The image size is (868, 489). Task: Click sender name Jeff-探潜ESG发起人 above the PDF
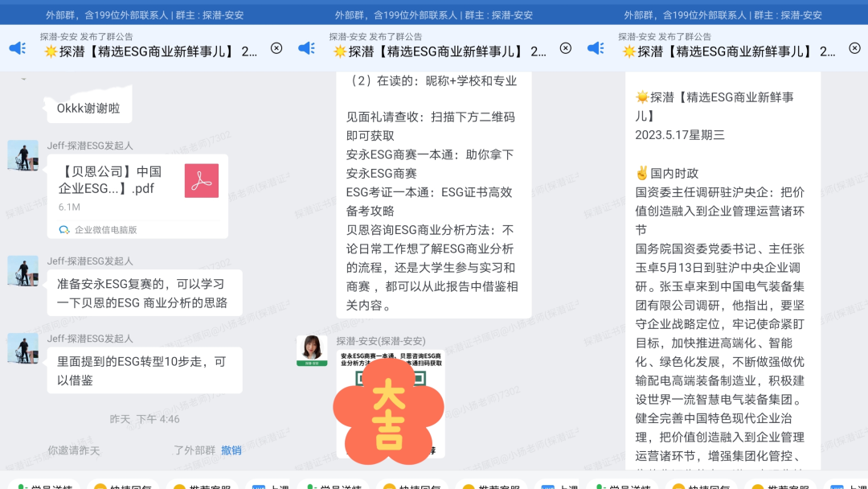click(90, 146)
